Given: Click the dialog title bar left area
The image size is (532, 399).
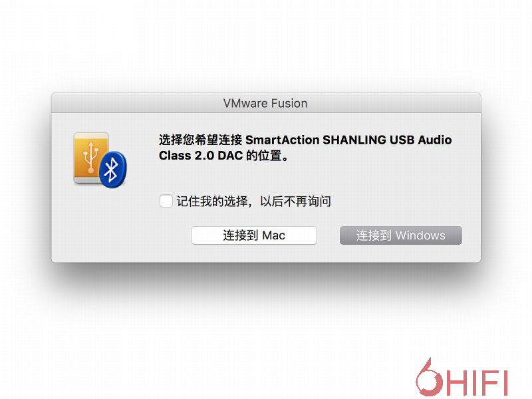Looking at the screenshot, I should pos(119,103).
